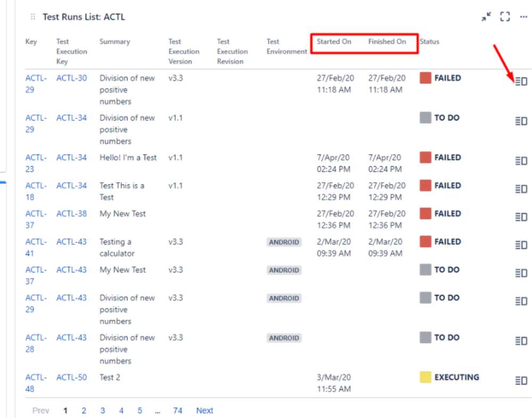532x418 pixels.
Task: Jump to last page 74
Action: (x=177, y=411)
